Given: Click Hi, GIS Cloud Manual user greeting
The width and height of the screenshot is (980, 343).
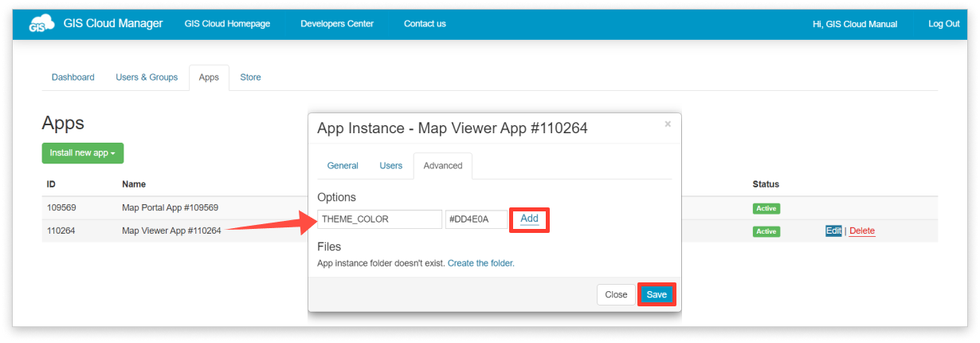Looking at the screenshot, I should click(x=855, y=24).
